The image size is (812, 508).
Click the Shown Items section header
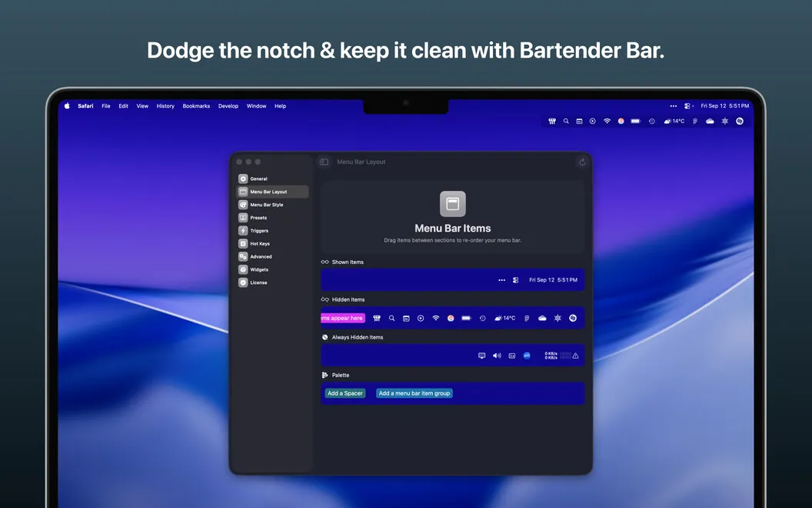[x=342, y=262]
